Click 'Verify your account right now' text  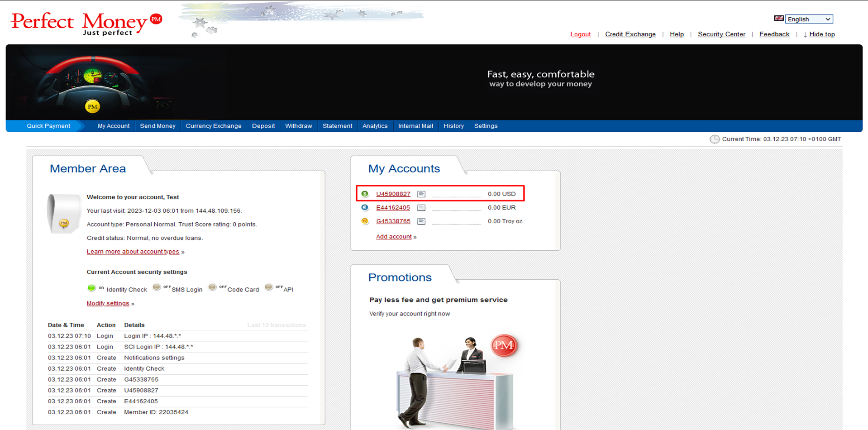click(409, 314)
